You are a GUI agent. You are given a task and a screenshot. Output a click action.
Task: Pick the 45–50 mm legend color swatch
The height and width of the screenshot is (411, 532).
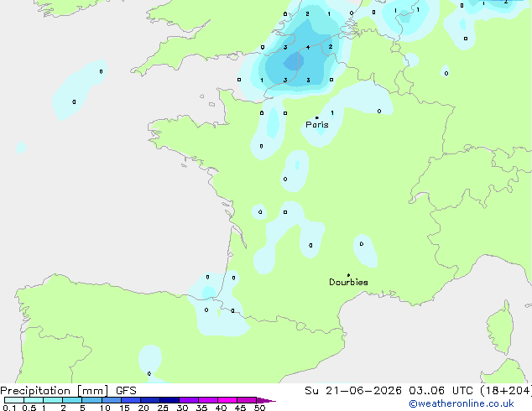(x=247, y=400)
